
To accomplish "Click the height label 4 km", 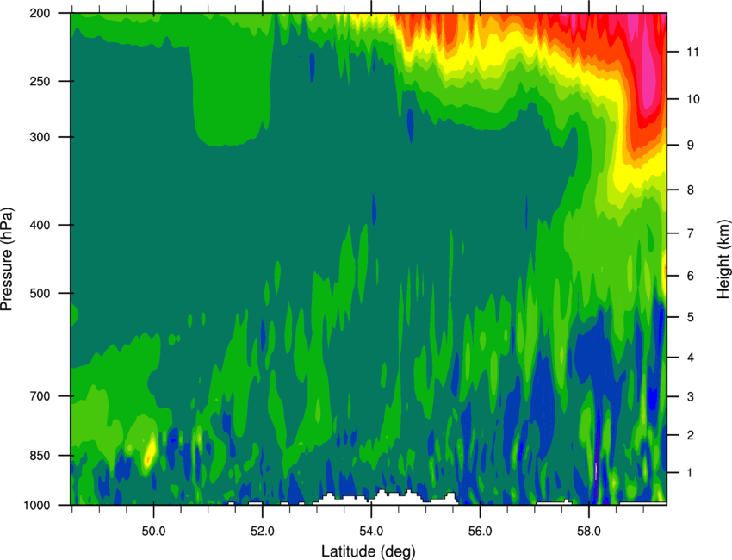I will click(x=690, y=358).
